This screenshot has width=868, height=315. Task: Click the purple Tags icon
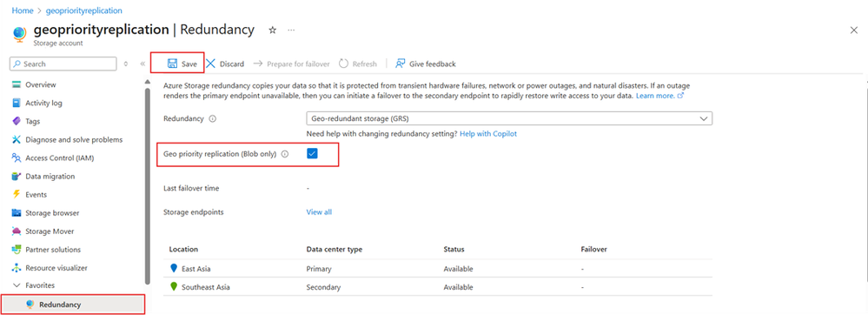(x=16, y=122)
